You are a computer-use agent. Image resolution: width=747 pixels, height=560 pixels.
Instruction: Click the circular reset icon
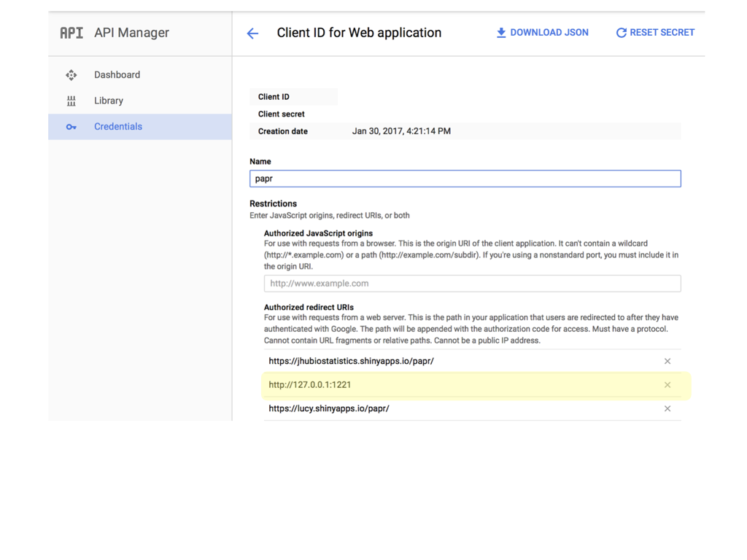[622, 33]
